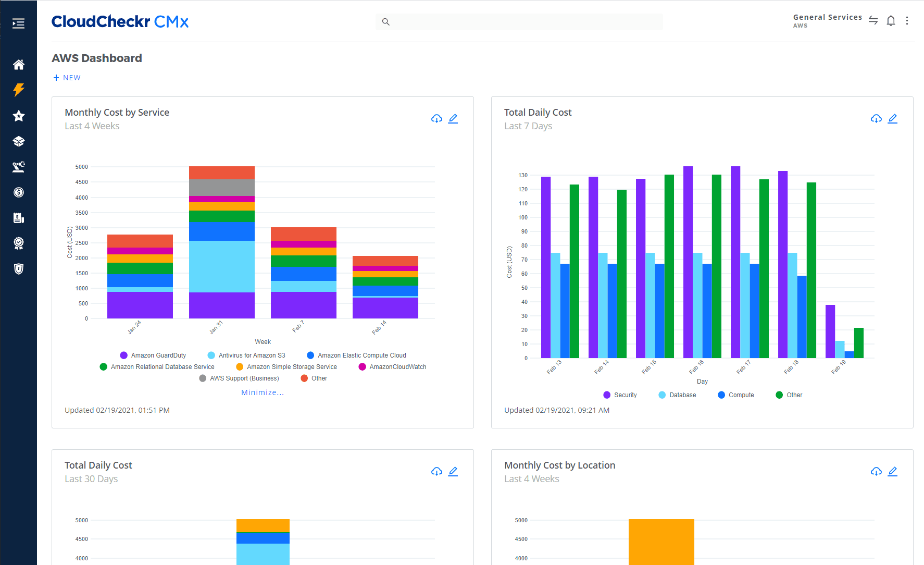924x565 pixels.
Task: Click the 'Last 4 Weeks' subtitle under Monthly Cost by Service
Action: tap(92, 126)
